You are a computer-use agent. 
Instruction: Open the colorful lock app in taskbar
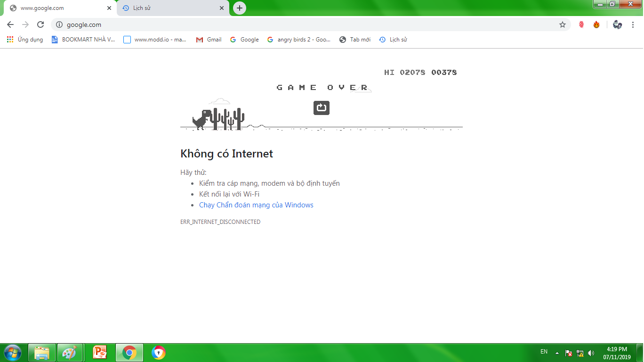pyautogui.click(x=159, y=353)
